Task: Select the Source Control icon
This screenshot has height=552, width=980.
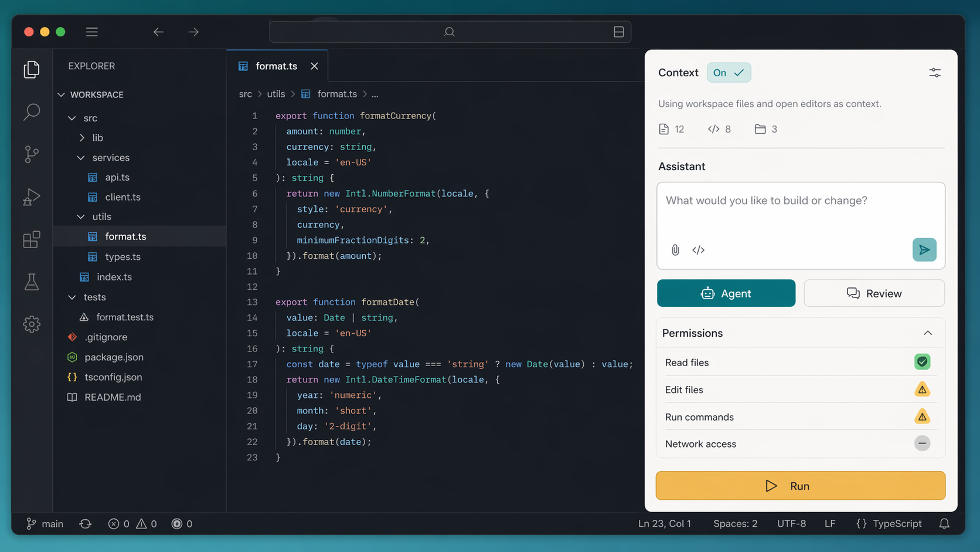Action: (x=32, y=154)
